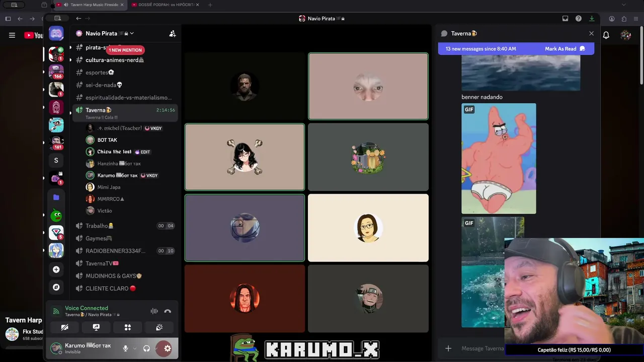Add a server with the plus icon
This screenshot has width=644, height=362.
(x=56, y=269)
